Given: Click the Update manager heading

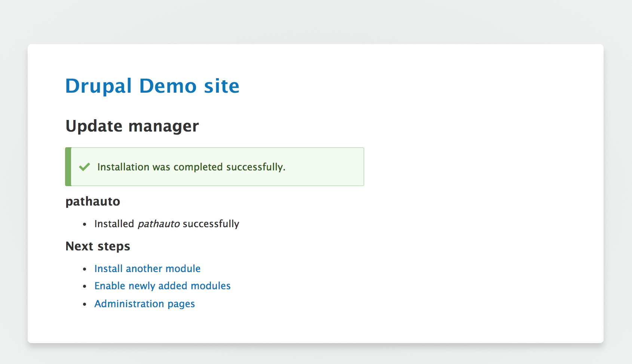Looking at the screenshot, I should (132, 126).
